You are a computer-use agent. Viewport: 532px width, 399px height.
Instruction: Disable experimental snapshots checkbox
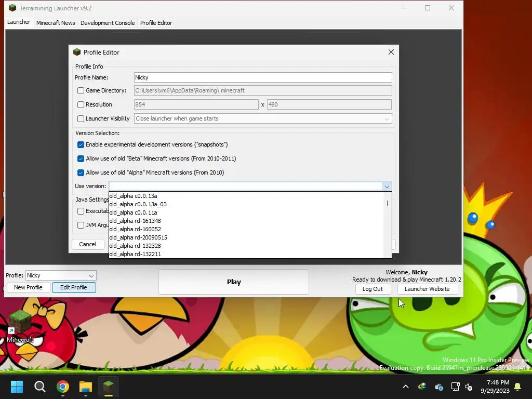[81, 144]
